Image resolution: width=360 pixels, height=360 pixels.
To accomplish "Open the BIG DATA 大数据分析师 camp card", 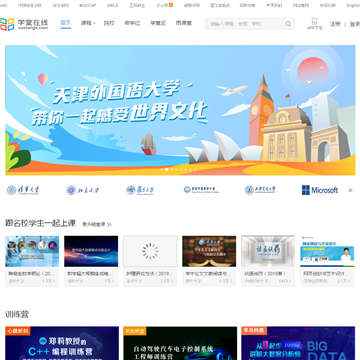I will 298,343.
